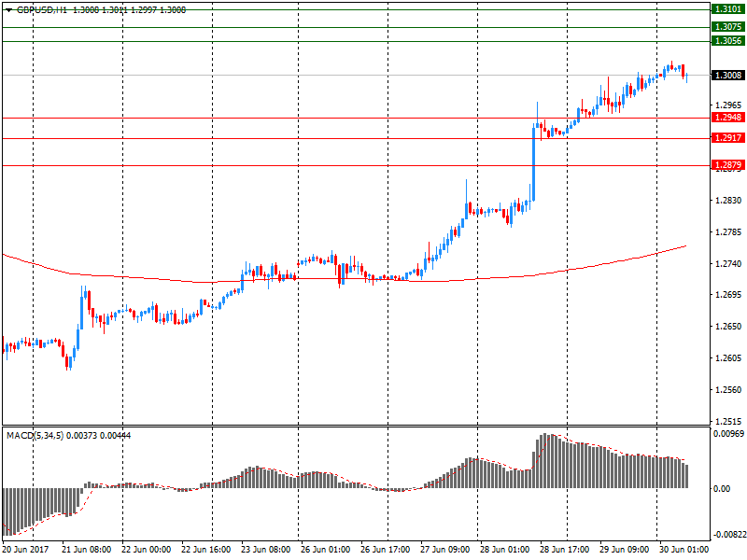Select the 1.2879 red level label

tap(728, 165)
